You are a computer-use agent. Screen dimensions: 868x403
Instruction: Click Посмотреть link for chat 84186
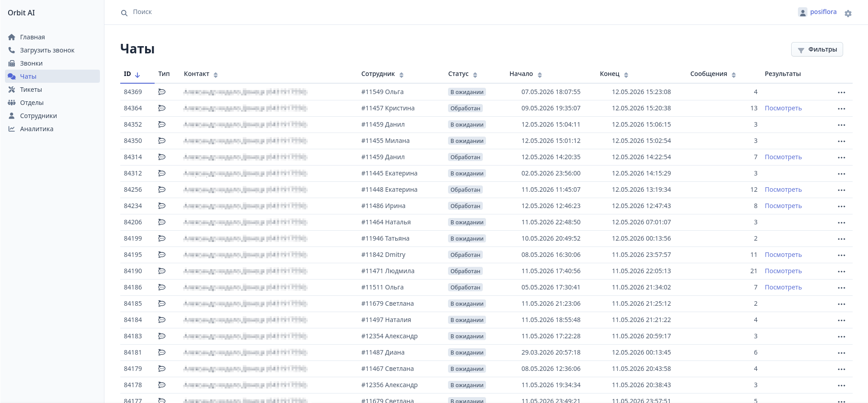point(783,287)
